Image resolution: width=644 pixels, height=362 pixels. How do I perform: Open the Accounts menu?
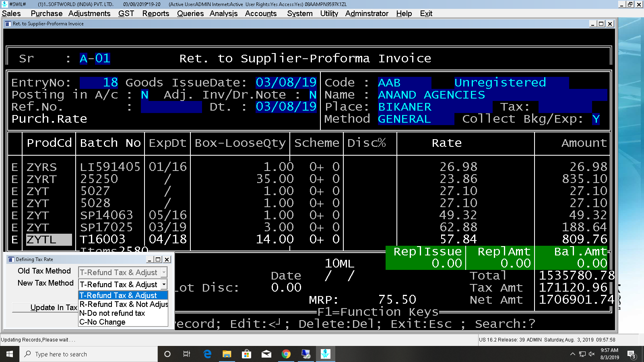[x=261, y=13]
